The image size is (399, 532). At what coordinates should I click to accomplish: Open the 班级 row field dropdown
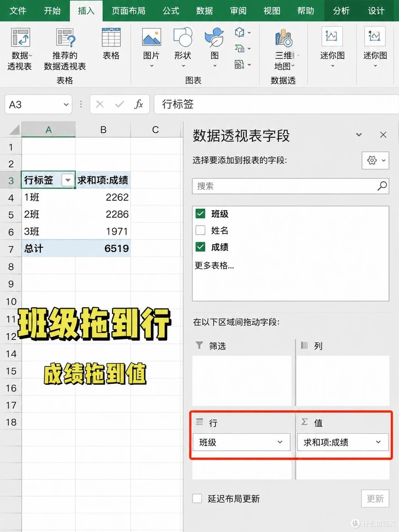(280, 442)
